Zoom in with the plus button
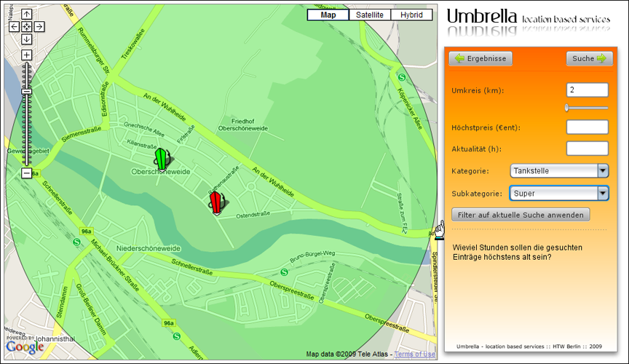Image resolution: width=629 pixels, height=364 pixels. (x=26, y=55)
